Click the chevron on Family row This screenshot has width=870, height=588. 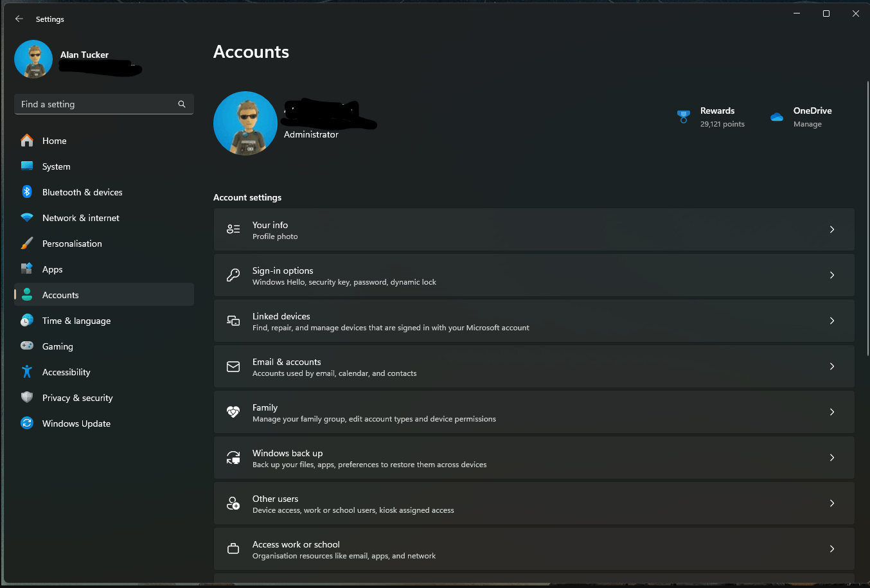[832, 412]
